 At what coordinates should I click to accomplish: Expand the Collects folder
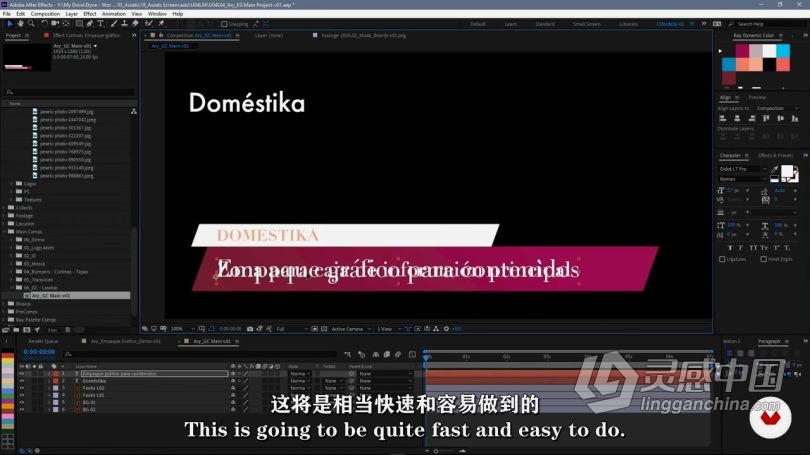coord(4,208)
